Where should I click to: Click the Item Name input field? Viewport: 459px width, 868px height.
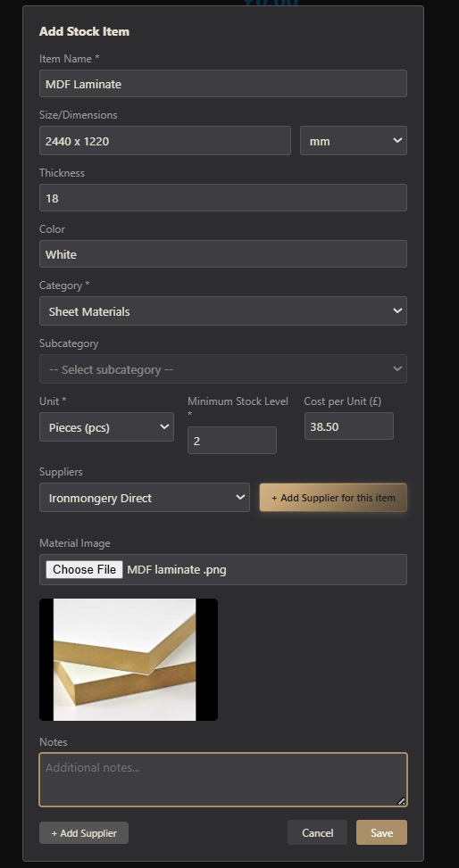tap(223, 84)
